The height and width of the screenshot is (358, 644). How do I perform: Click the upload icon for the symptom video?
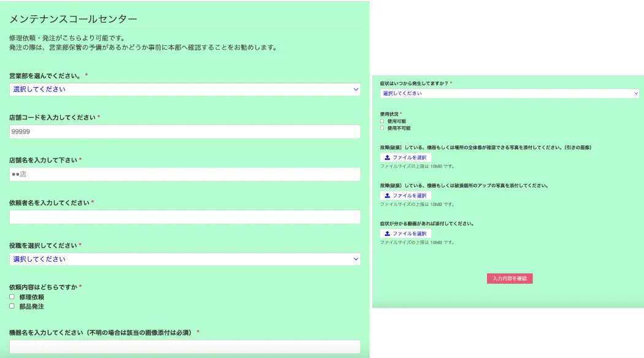[x=387, y=234]
